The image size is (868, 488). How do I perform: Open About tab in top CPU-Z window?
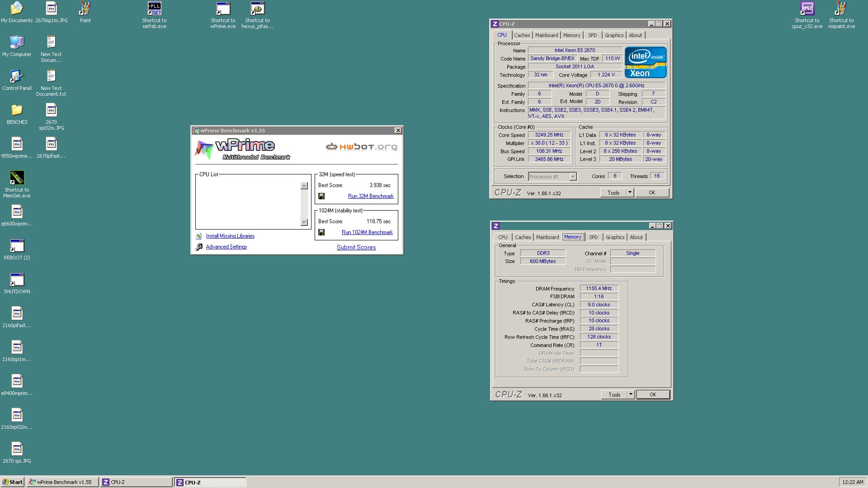(635, 35)
